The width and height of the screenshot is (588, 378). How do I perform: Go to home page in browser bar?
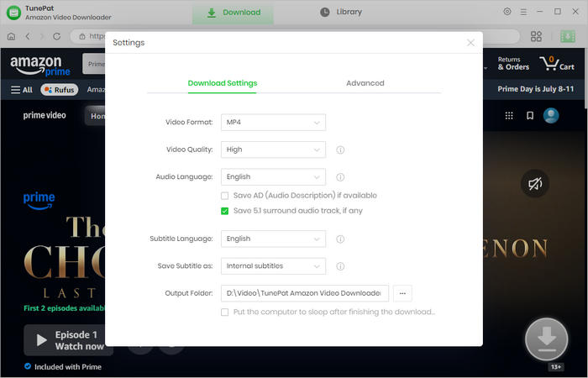(11, 36)
